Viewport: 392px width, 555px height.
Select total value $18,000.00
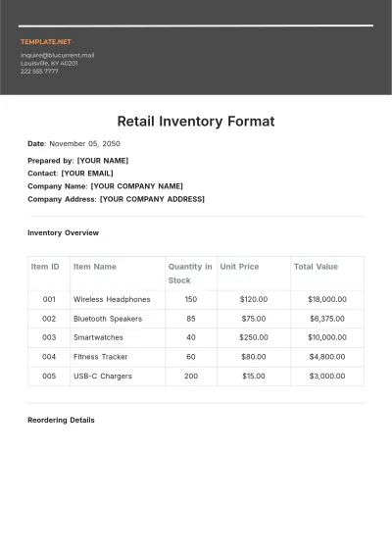point(327,299)
